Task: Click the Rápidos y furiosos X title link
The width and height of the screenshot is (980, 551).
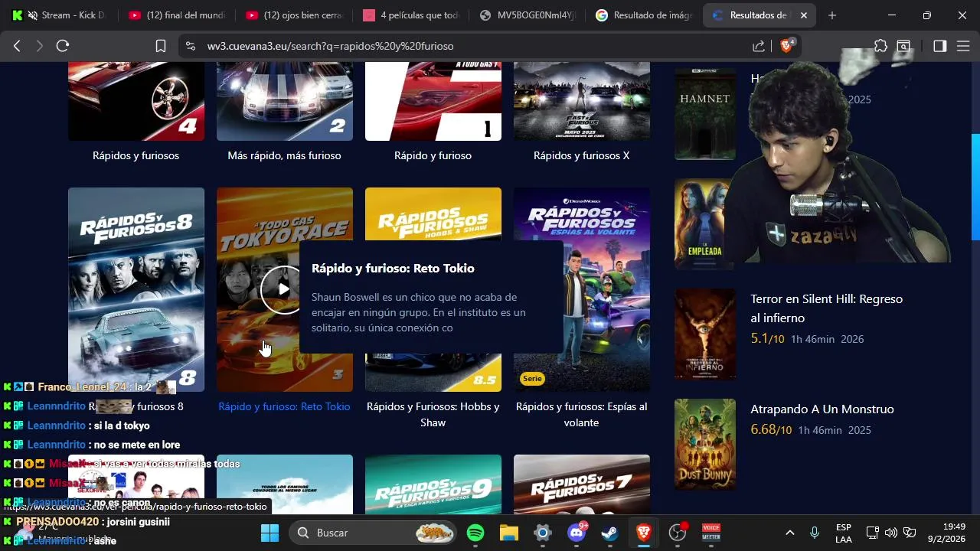Action: pyautogui.click(x=582, y=155)
